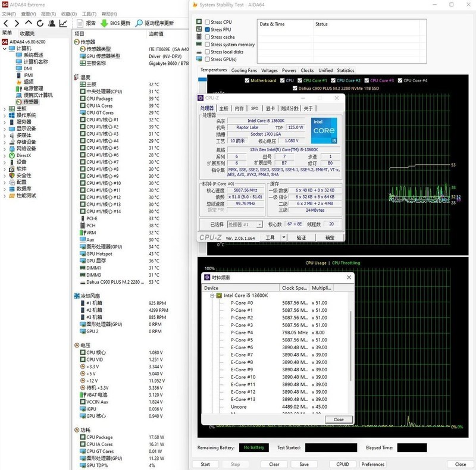Image resolution: width=476 pixels, height=470 pixels.
Task: Click the back navigation arrow in AIDA64
Action: click(7, 23)
